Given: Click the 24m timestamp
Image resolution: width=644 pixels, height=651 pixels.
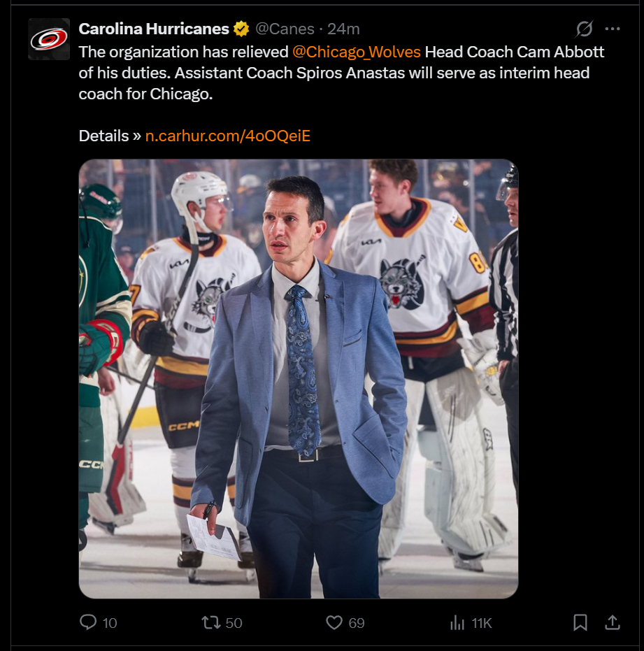Looking at the screenshot, I should tap(343, 29).
